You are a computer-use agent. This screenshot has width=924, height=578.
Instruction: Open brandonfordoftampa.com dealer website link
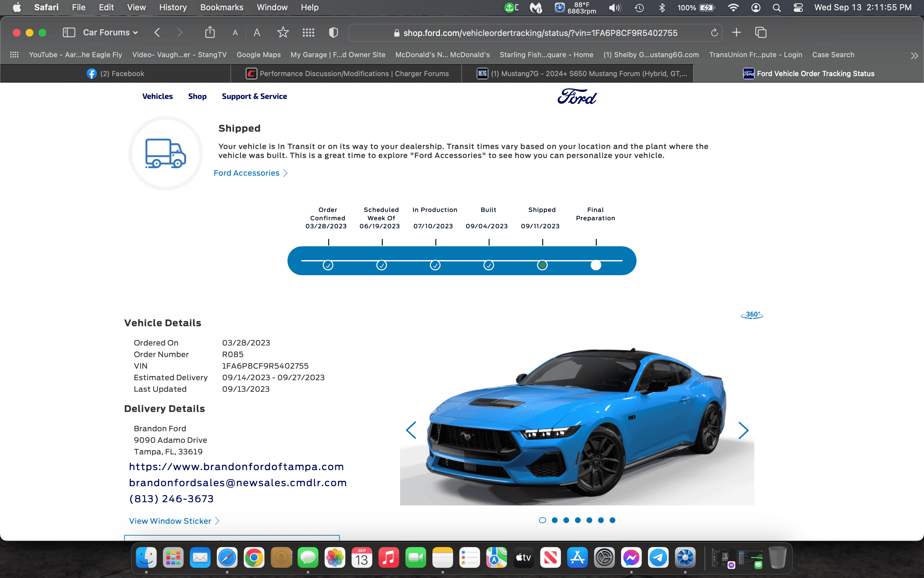[236, 467]
